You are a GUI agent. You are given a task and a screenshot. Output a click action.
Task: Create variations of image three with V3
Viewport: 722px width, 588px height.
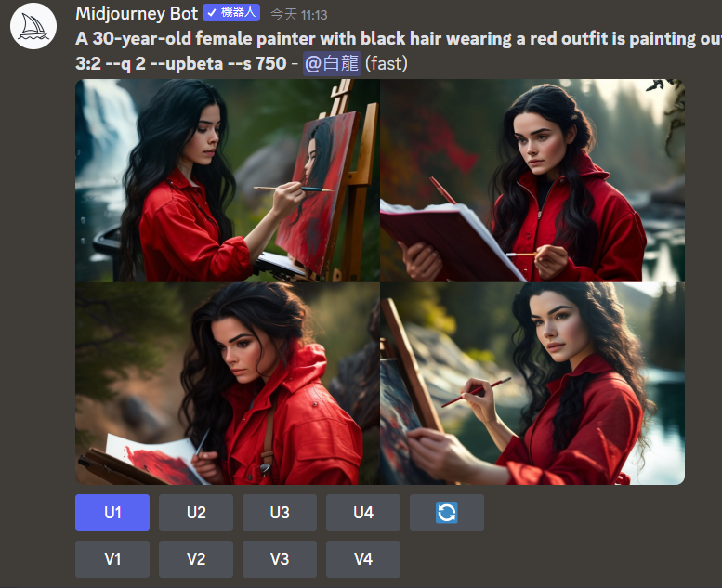tap(280, 559)
